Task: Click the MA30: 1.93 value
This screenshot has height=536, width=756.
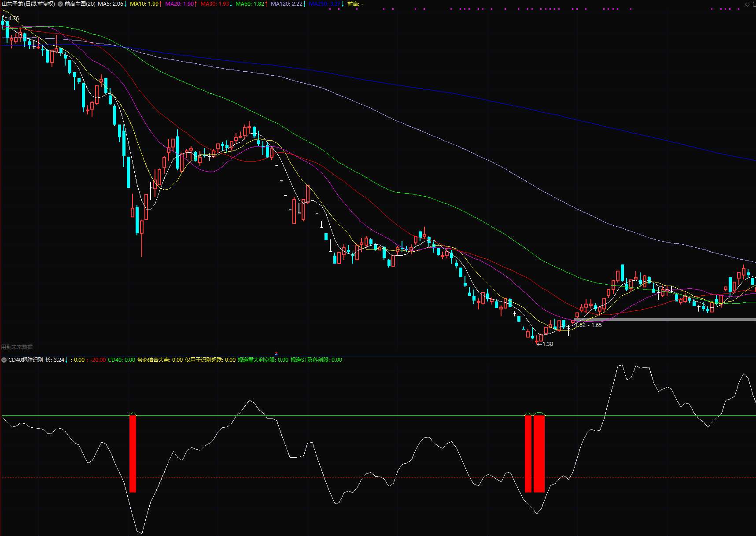Action: click(214, 4)
